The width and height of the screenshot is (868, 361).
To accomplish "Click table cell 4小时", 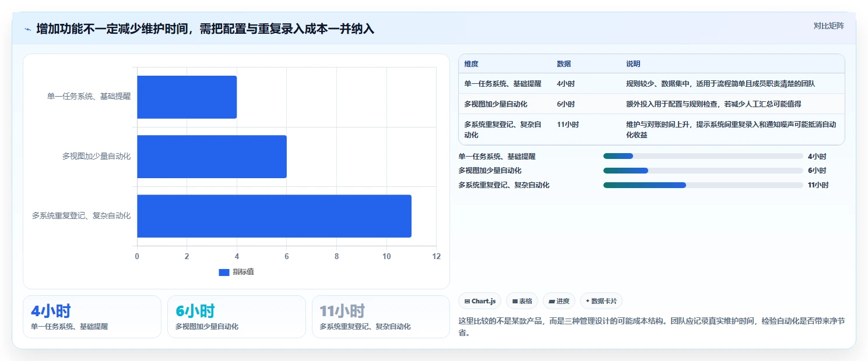I will tap(565, 84).
